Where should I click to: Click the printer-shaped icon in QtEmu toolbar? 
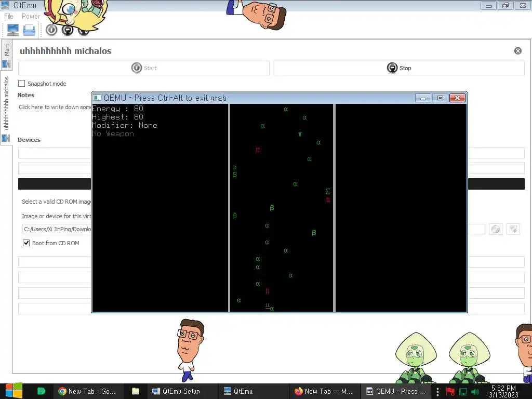[29, 30]
